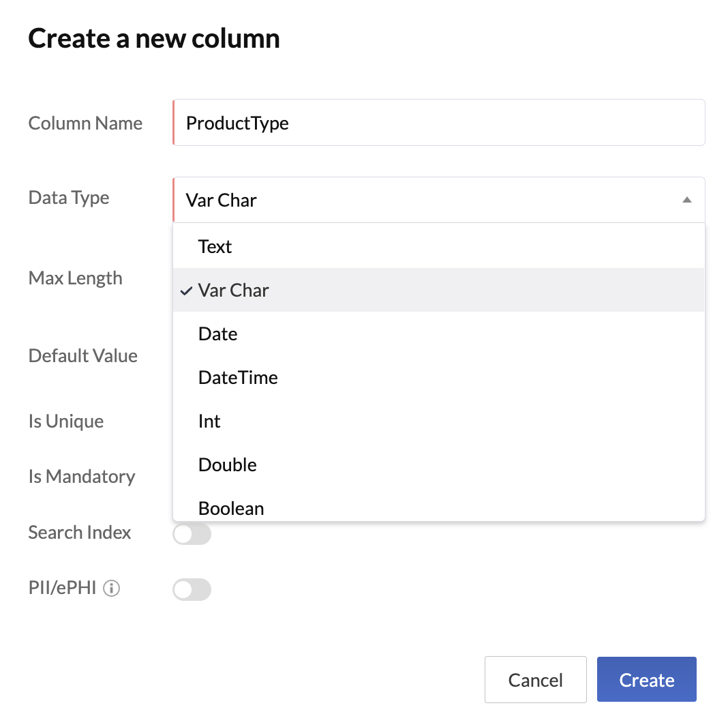Click the Default Value label

click(82, 355)
